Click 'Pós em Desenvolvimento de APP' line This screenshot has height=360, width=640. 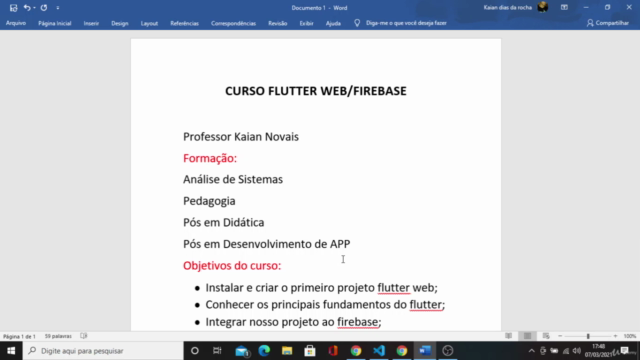[x=267, y=244]
